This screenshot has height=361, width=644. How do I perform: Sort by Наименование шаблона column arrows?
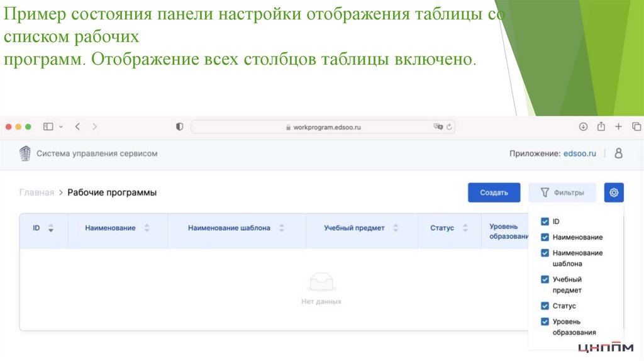[281, 228]
